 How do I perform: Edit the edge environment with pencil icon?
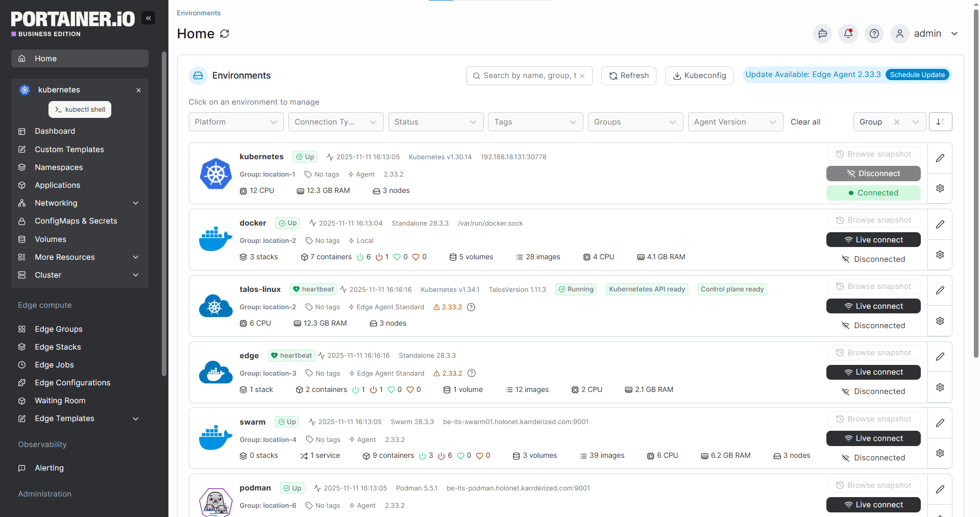point(940,357)
